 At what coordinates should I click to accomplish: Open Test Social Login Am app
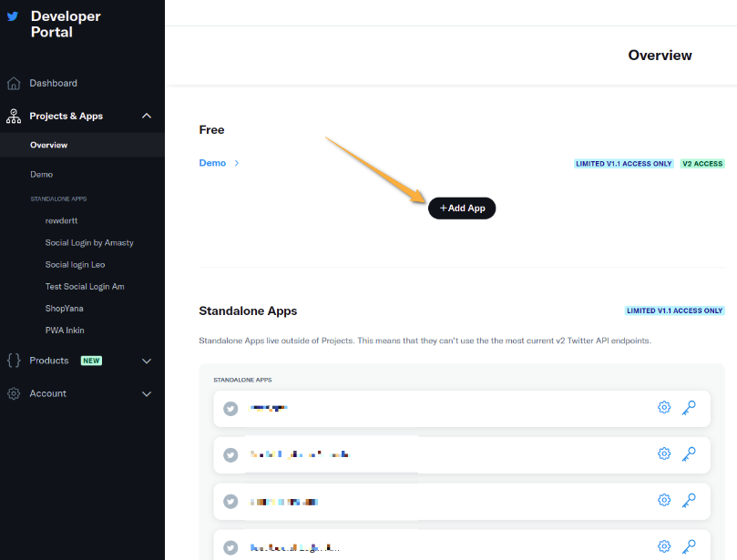click(x=85, y=287)
